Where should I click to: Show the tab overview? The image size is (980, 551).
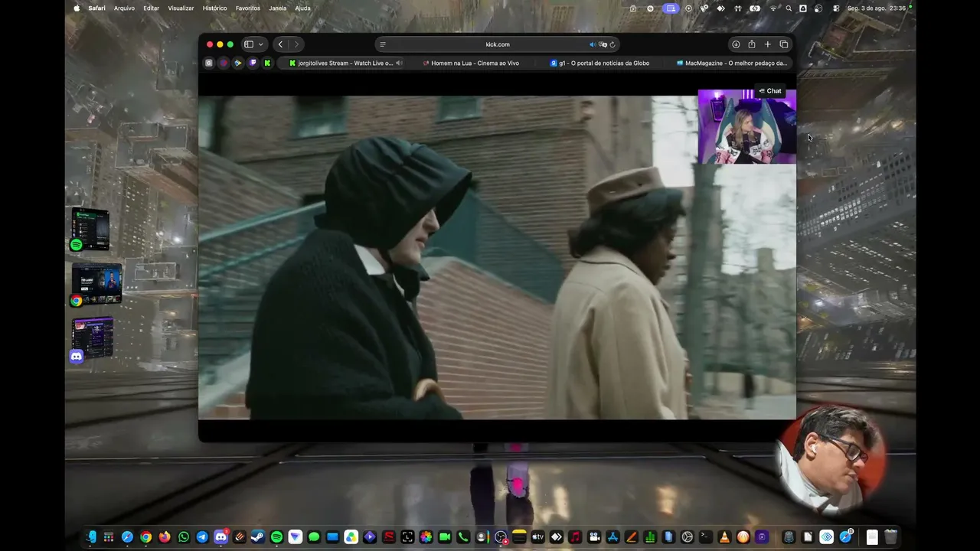(784, 44)
